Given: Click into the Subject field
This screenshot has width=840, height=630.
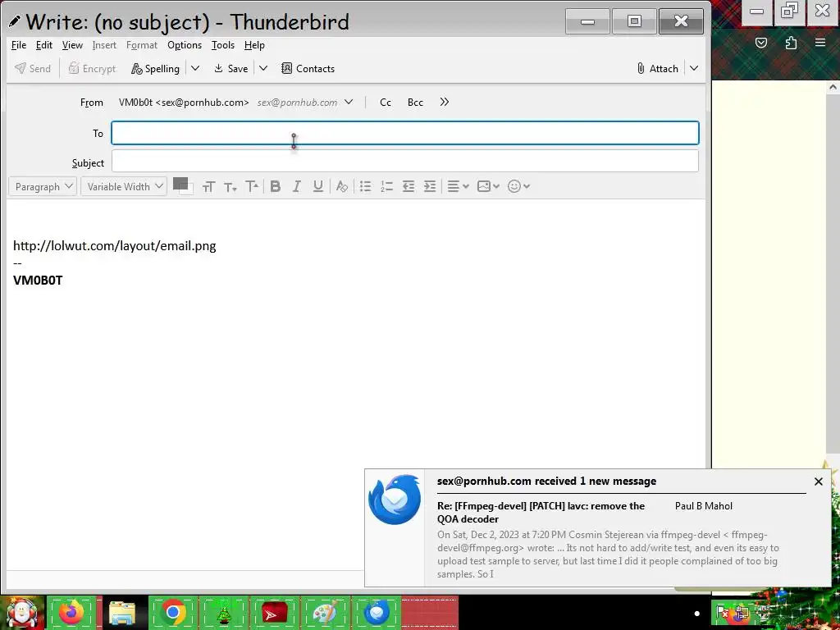Looking at the screenshot, I should click(x=405, y=162).
